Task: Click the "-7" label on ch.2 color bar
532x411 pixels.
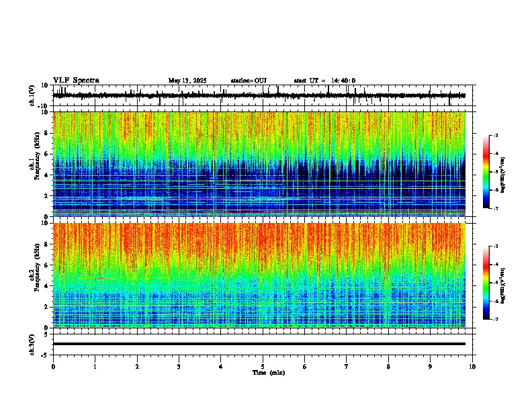Action: pos(495,319)
